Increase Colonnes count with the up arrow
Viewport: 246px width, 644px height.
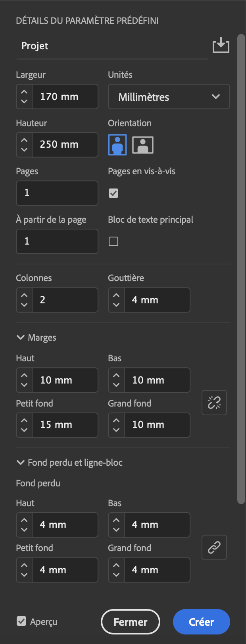coord(24,295)
